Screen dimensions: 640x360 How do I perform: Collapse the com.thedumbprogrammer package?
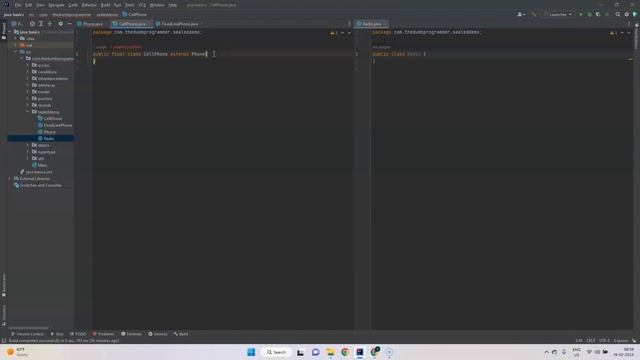point(22,58)
